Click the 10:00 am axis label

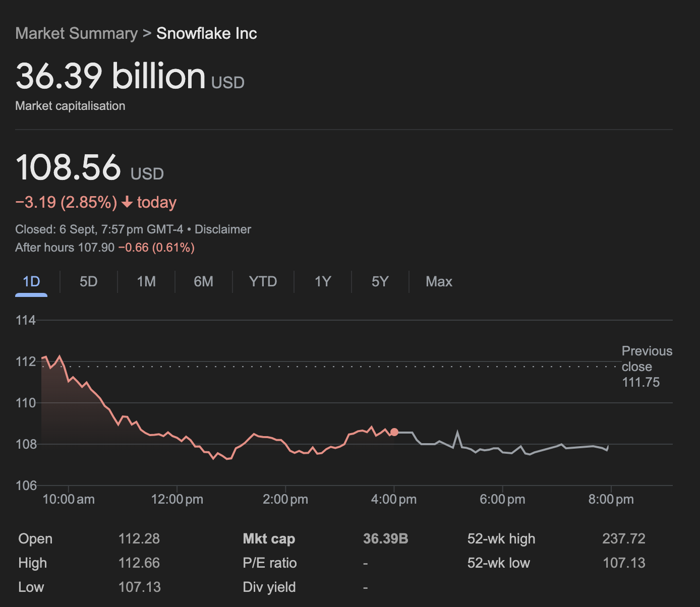tap(69, 500)
